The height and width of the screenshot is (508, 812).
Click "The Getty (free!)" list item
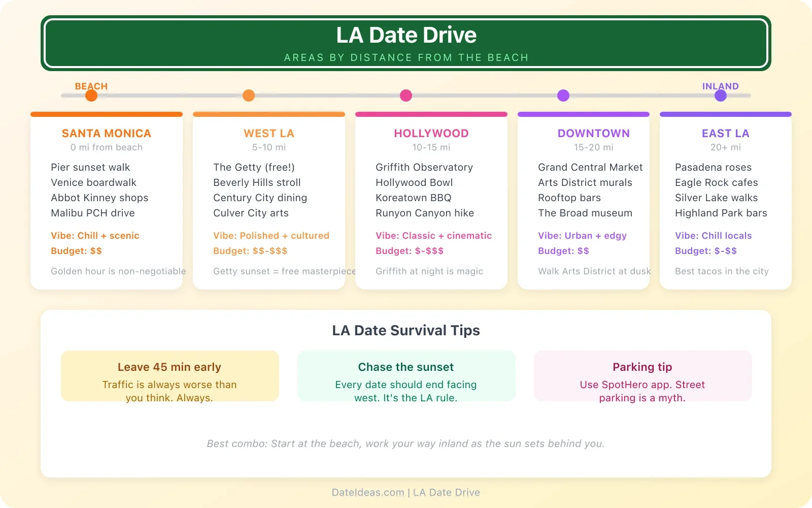coord(254,167)
